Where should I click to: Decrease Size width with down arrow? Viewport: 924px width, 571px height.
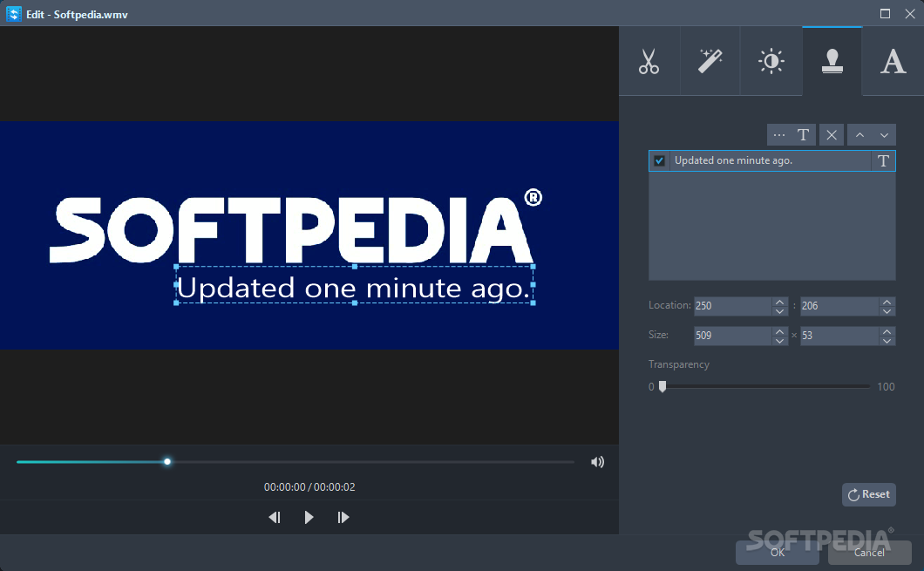(779, 340)
